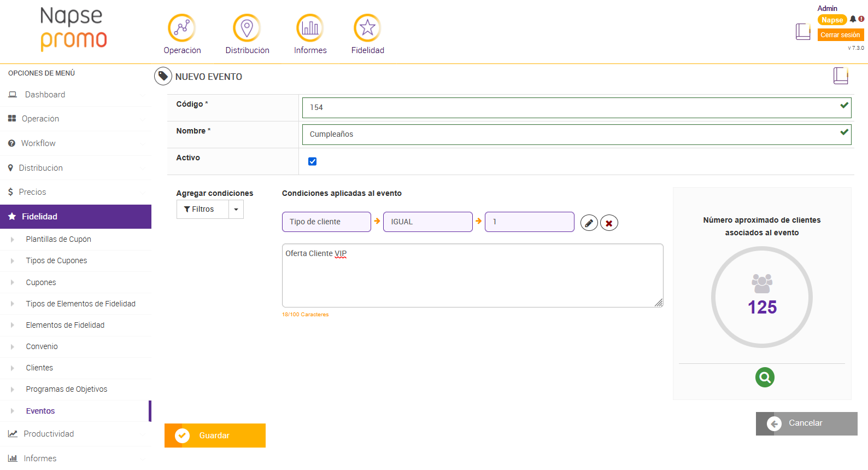Viewport: 868px width, 470px height.
Task: Click the green search clients icon
Action: click(x=765, y=377)
